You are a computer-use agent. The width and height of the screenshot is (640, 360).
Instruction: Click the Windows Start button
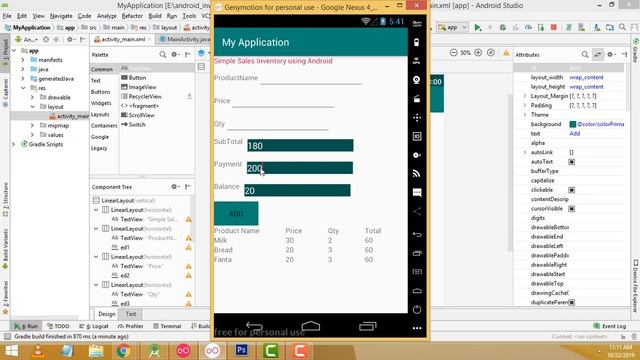[x=11, y=350]
